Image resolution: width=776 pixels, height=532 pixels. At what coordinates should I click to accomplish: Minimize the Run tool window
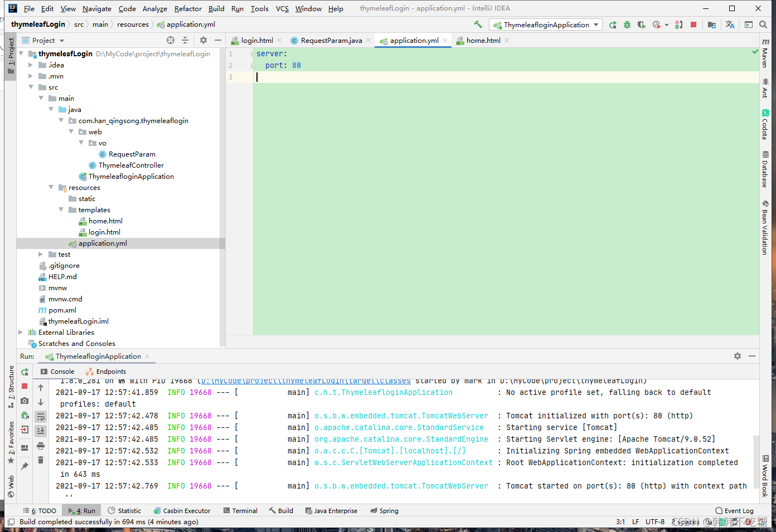pos(752,356)
